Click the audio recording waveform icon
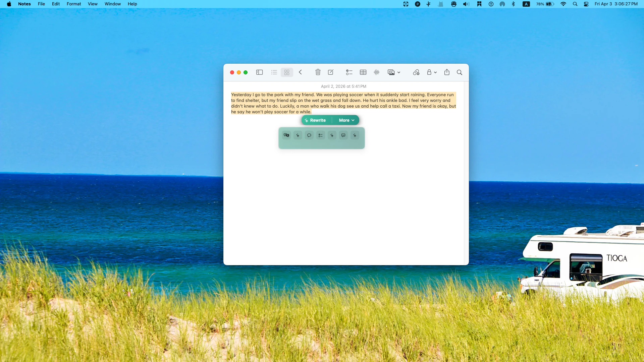 (377, 72)
